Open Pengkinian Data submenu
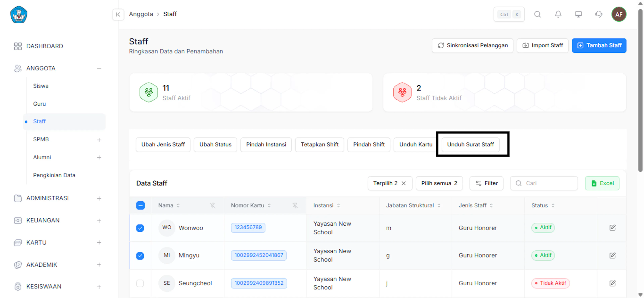This screenshot has height=298, width=644. point(54,175)
